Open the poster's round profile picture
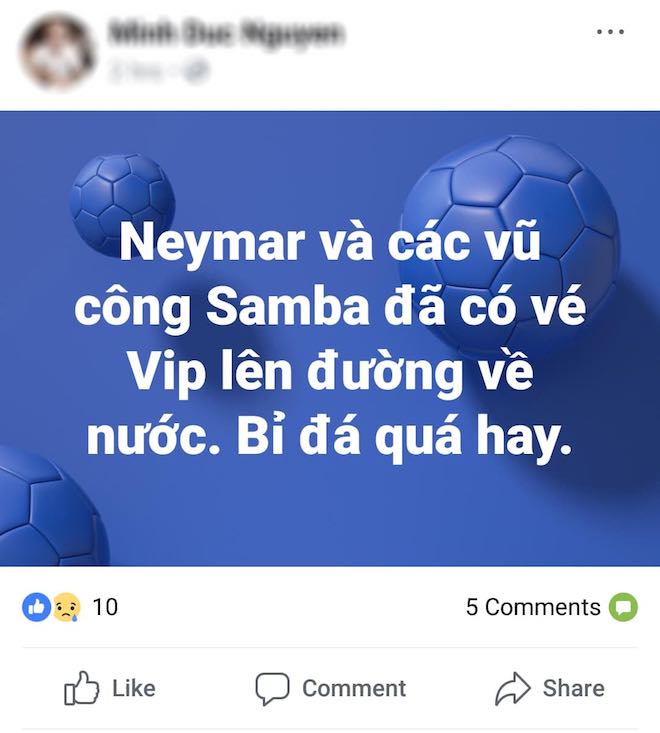 [x=57, y=51]
